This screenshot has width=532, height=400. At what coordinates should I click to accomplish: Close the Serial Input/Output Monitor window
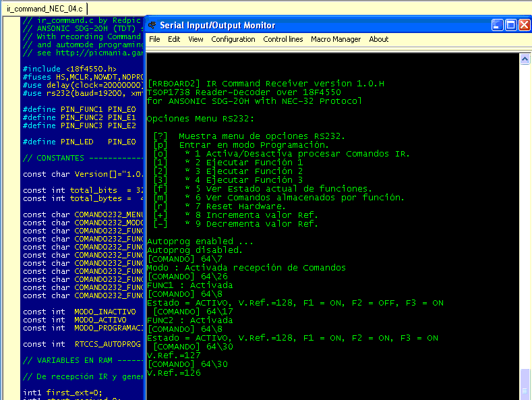coord(524,25)
